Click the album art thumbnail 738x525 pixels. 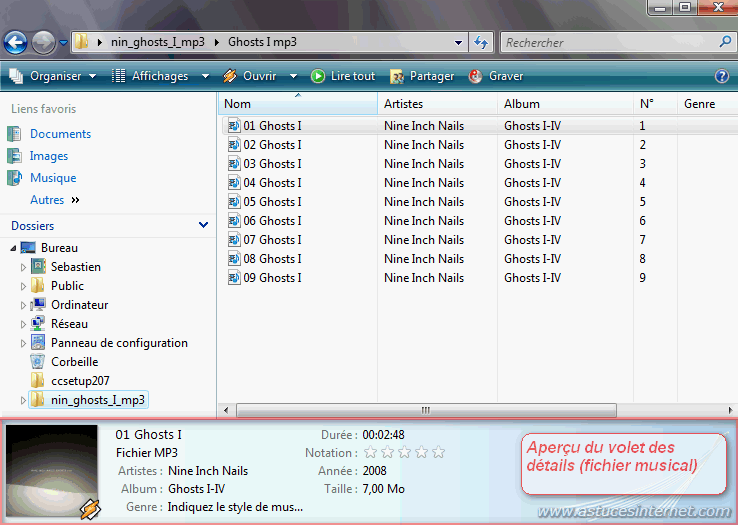[x=52, y=471]
